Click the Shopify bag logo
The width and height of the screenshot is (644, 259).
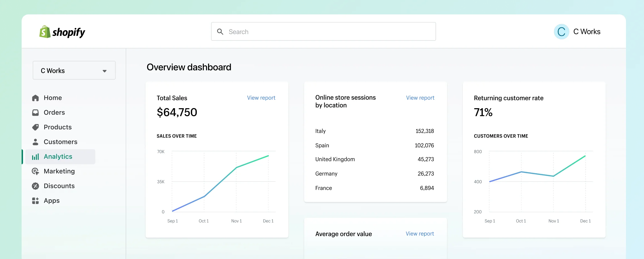click(45, 32)
